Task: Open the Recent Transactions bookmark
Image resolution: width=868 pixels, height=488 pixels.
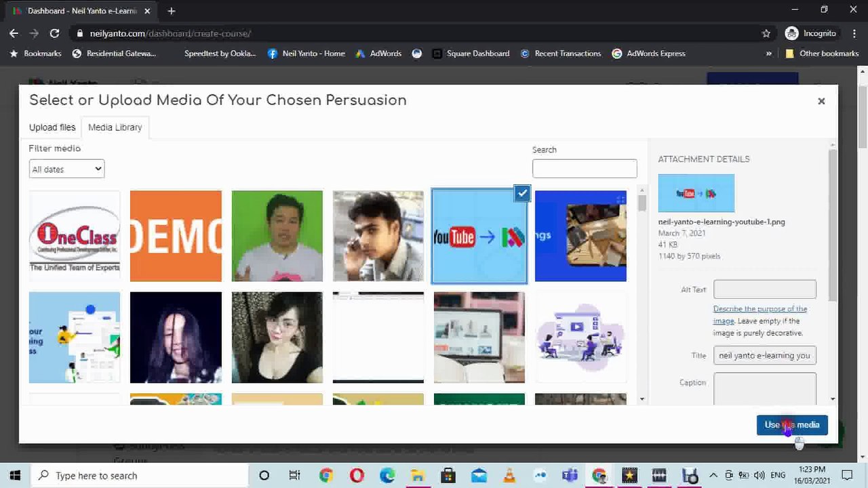Action: [x=561, y=54]
